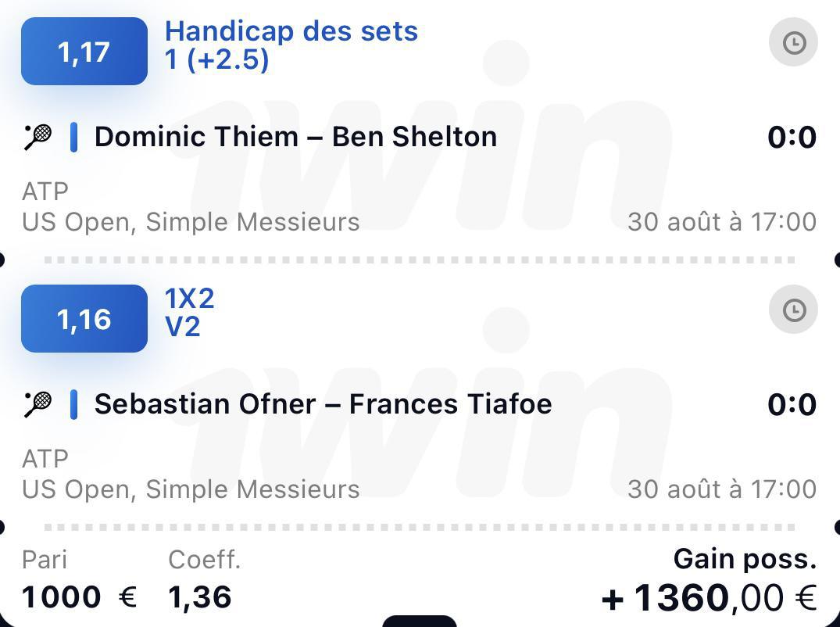Screen dimensions: 840x627
Task: Tap the +1360,00 € possible gain
Action: 709,597
